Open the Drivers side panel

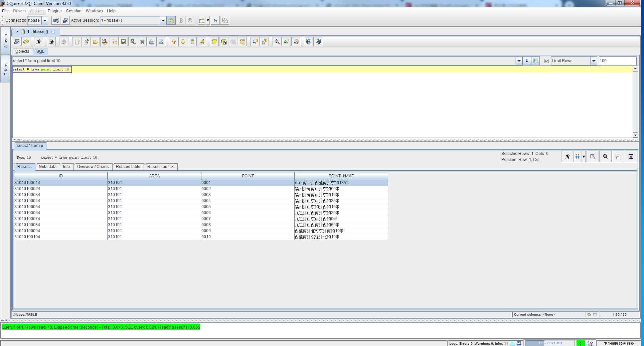point(6,69)
